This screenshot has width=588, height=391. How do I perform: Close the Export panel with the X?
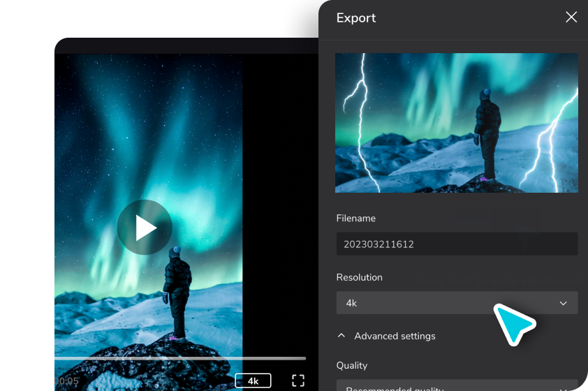tap(571, 17)
